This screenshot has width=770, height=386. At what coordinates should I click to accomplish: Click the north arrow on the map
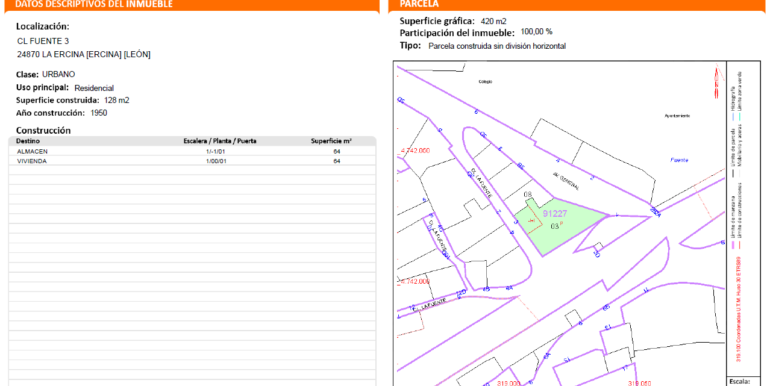point(716,82)
